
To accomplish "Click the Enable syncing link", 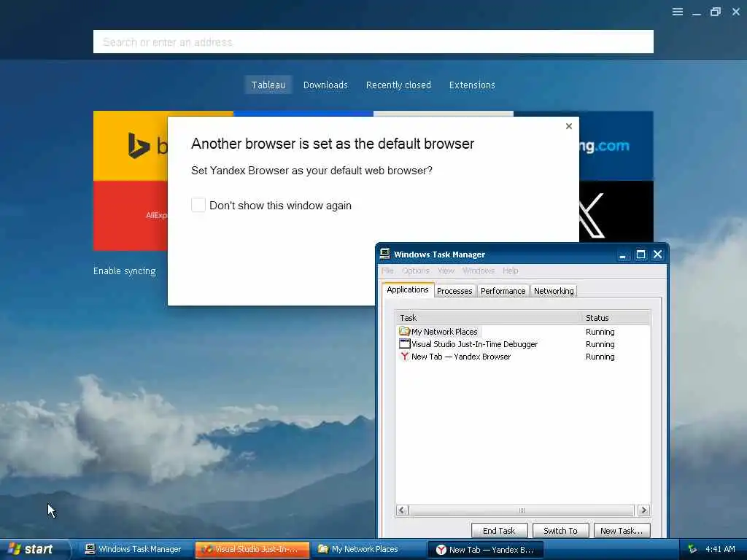I will click(124, 271).
